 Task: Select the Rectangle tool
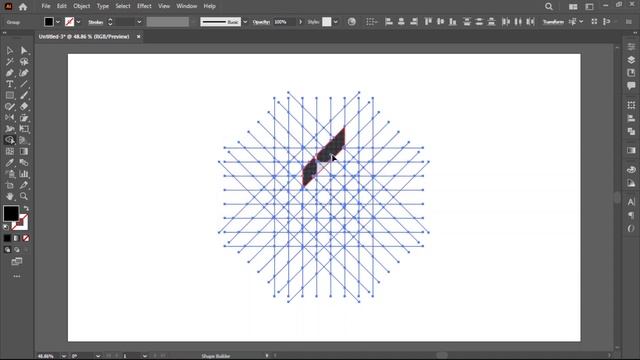tap(9, 96)
